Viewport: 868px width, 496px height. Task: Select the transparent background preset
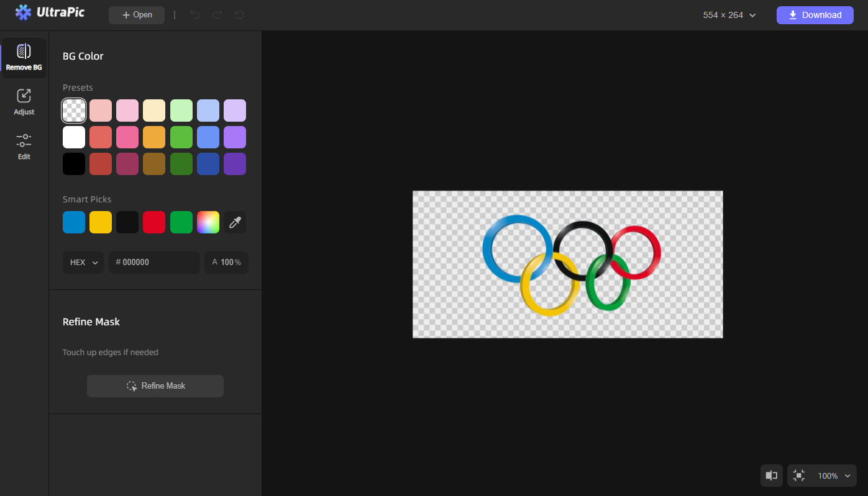[x=73, y=110]
